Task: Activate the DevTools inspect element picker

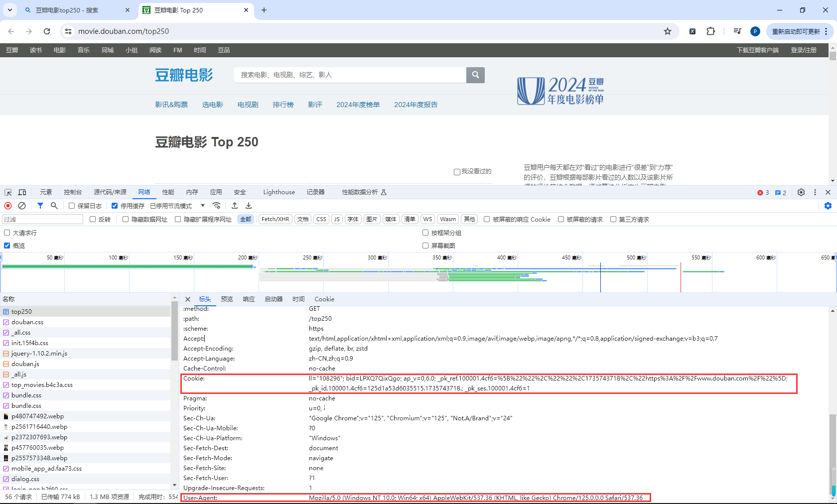Action: (x=8, y=192)
